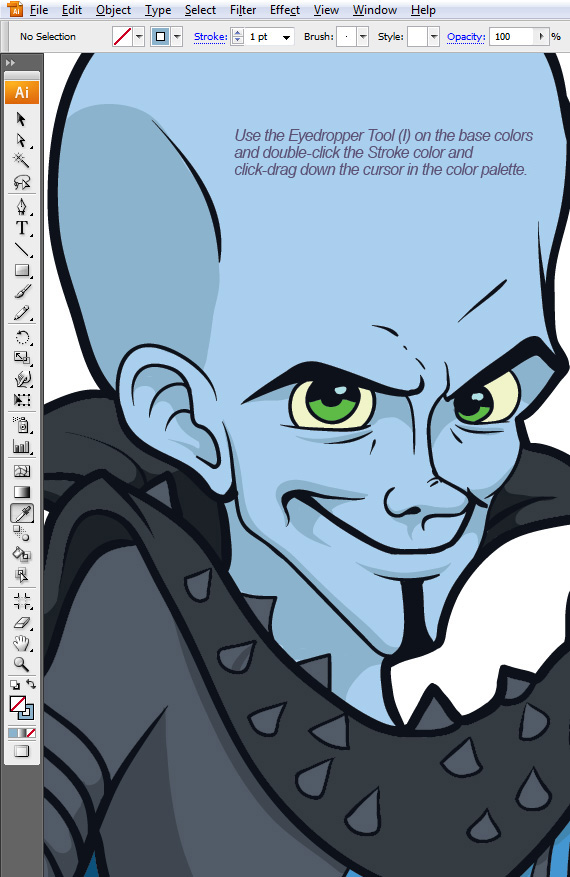The height and width of the screenshot is (877, 570).
Task: Select the Direct Selection tool white arrow
Action: point(21,140)
